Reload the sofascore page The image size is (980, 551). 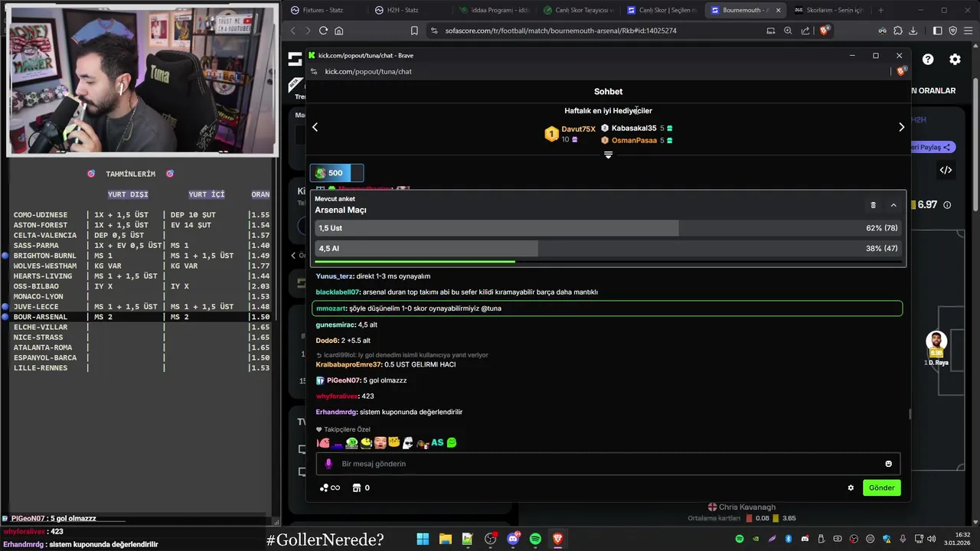point(323,31)
